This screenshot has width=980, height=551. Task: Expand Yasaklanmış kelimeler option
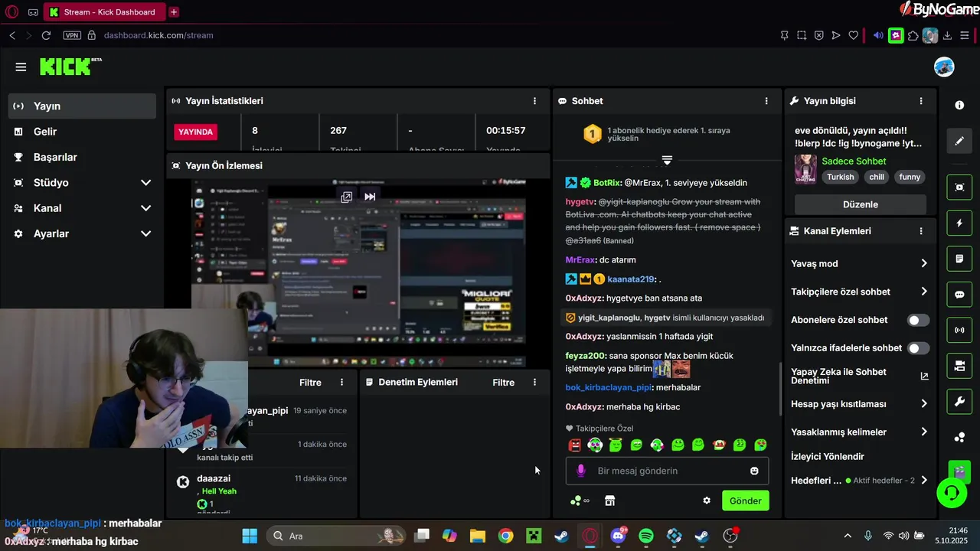tap(924, 432)
